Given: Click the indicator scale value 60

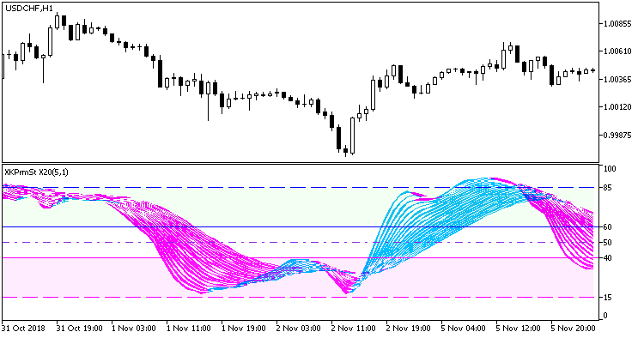Looking at the screenshot, I should [607, 226].
